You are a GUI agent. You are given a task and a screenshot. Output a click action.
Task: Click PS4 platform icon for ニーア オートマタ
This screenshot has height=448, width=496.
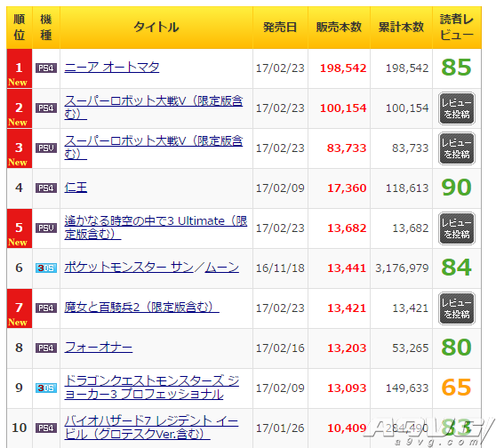pos(46,68)
